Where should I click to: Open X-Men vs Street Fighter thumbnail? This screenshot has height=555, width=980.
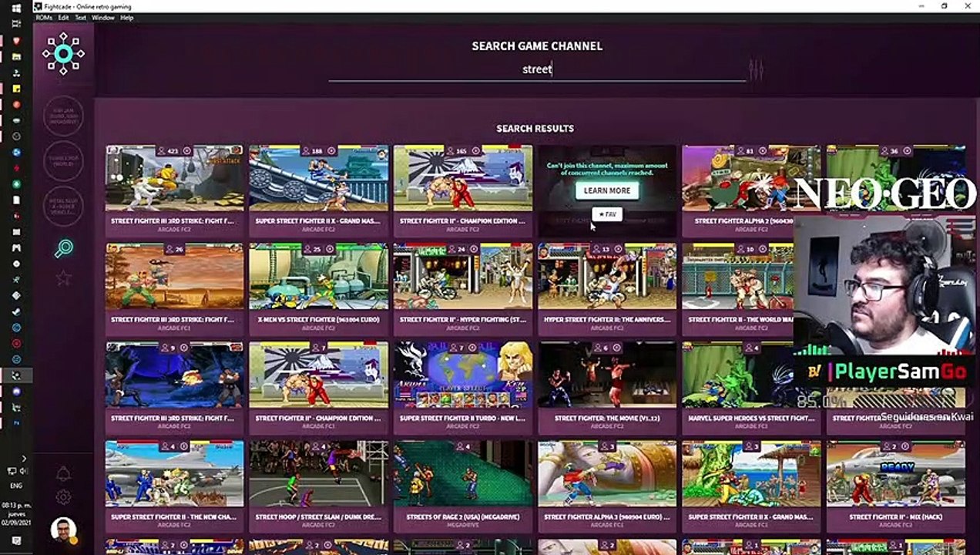point(319,277)
